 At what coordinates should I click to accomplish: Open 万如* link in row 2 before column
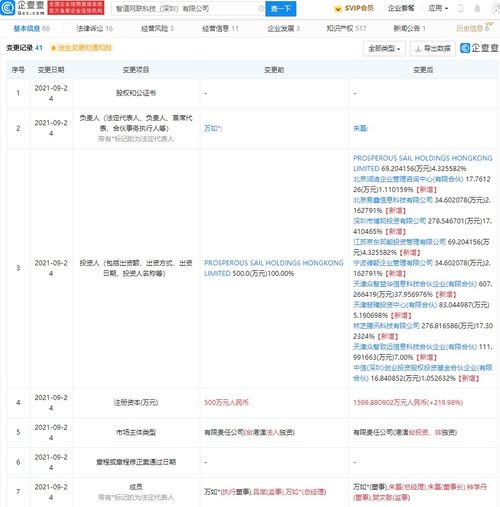pos(213,128)
